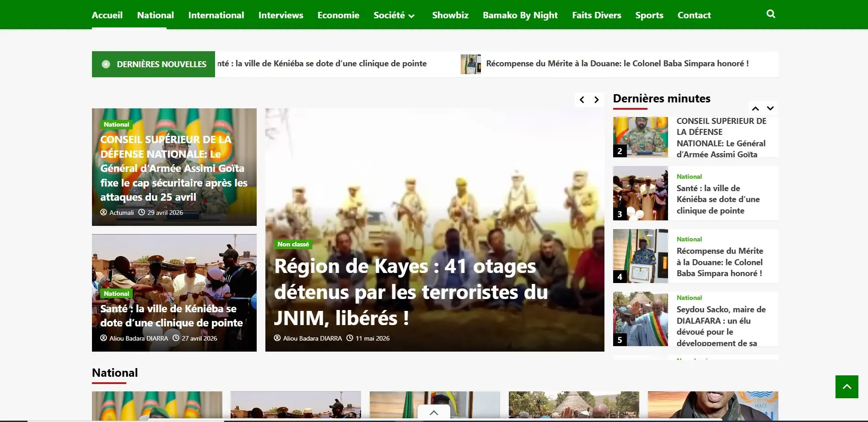Click the Dernières Nouvelles label

point(162,64)
